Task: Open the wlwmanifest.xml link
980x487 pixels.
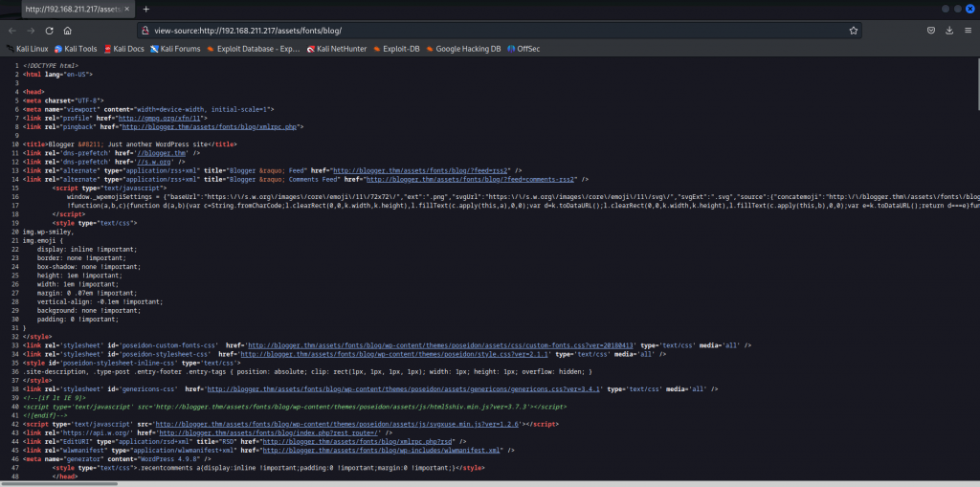Action: click(381, 450)
